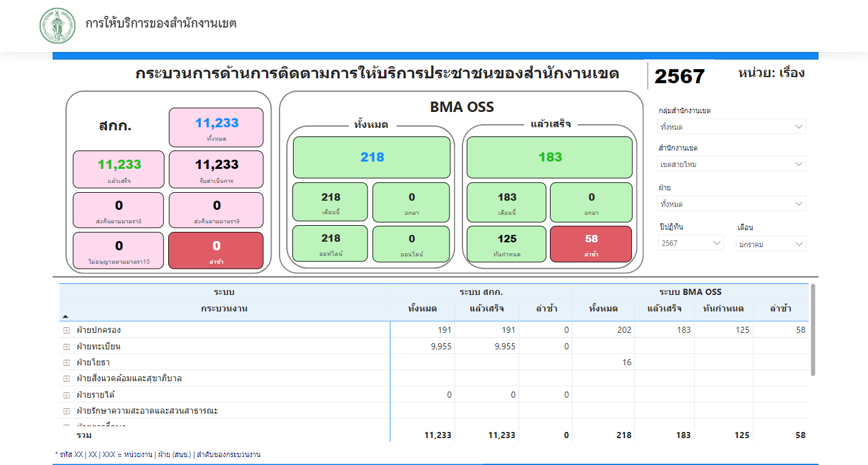Select the สกก. ทั้งหมด 11,233 card

[217, 128]
